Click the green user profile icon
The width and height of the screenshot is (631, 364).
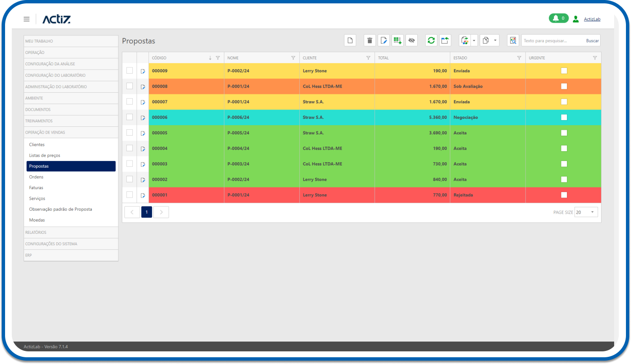coord(576,19)
